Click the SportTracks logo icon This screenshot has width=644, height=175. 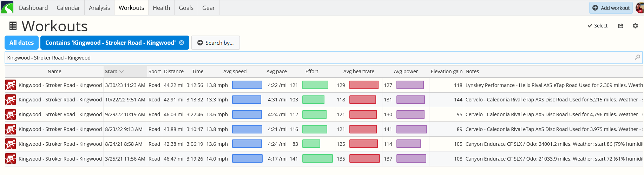point(7,7)
